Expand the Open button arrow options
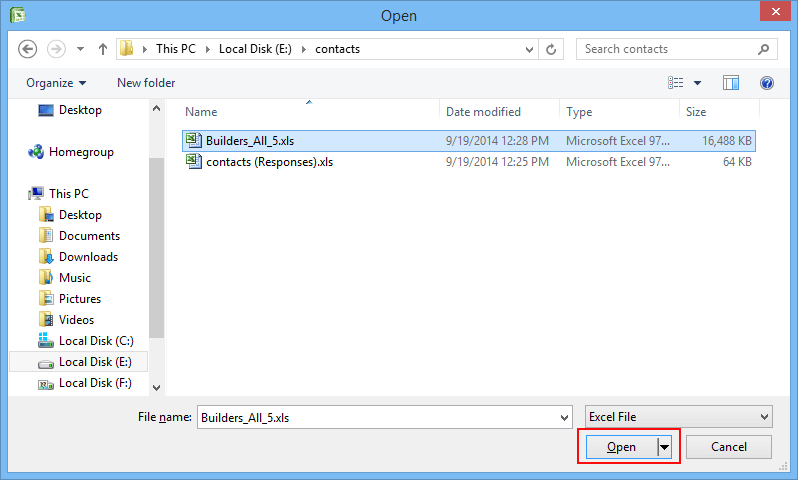This screenshot has height=480, width=798. pyautogui.click(x=664, y=447)
